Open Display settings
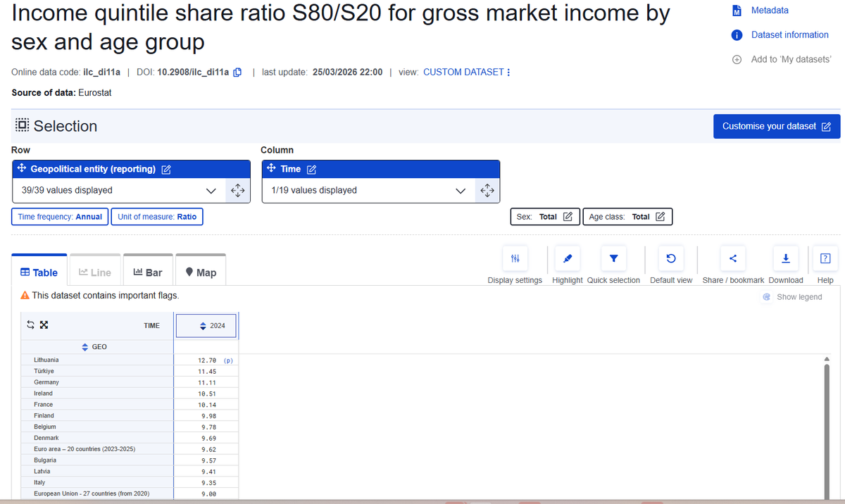The image size is (845, 504). [x=515, y=259]
